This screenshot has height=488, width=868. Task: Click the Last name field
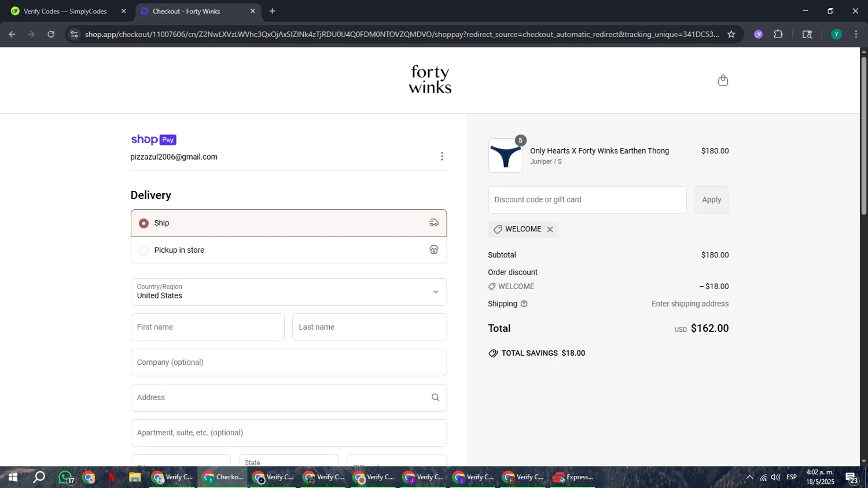pyautogui.click(x=370, y=327)
